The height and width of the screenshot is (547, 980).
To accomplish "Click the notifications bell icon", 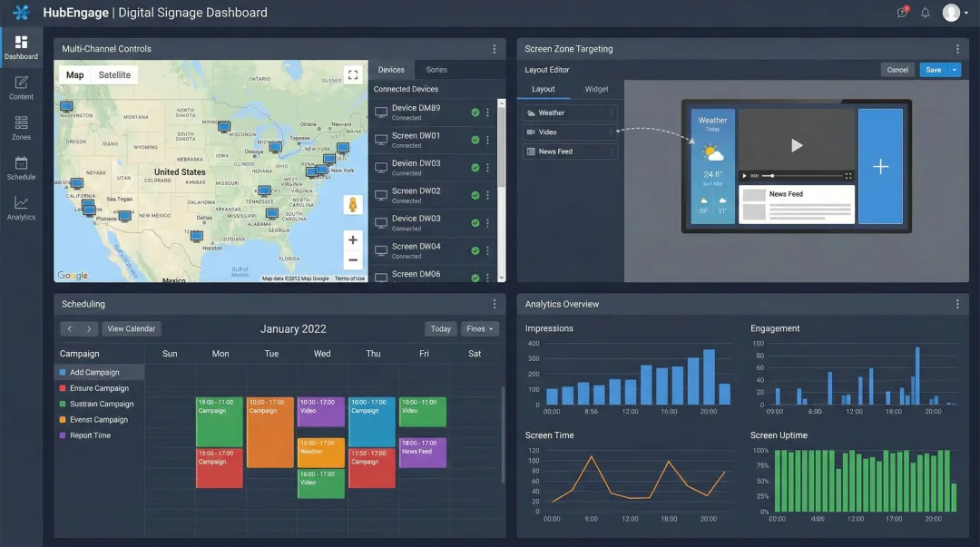I will (924, 12).
